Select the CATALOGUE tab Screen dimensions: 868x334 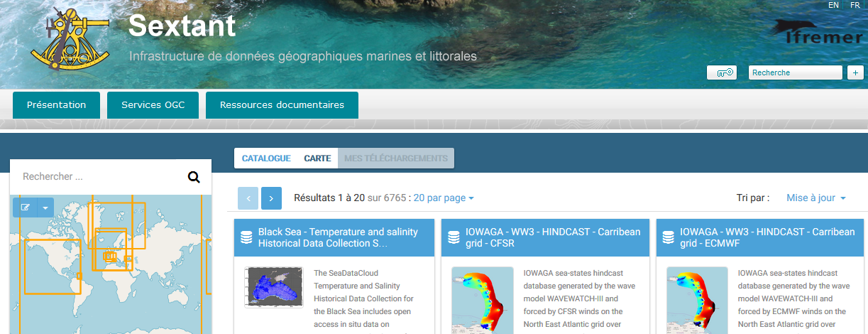point(266,158)
